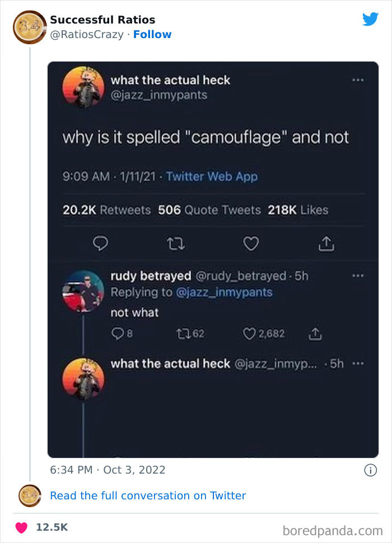This screenshot has width=392, height=543.
Task: Retweet rudy betrayed's reply showing 62
Action: coord(190,334)
